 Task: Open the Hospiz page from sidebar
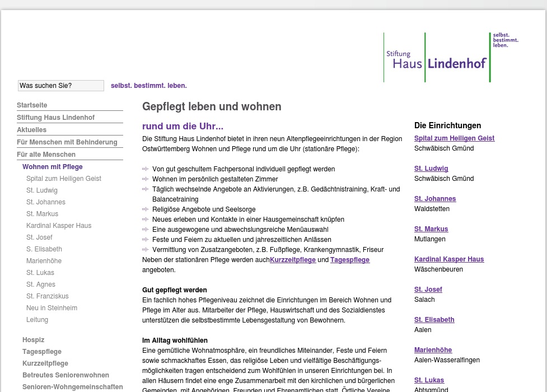coord(33,339)
